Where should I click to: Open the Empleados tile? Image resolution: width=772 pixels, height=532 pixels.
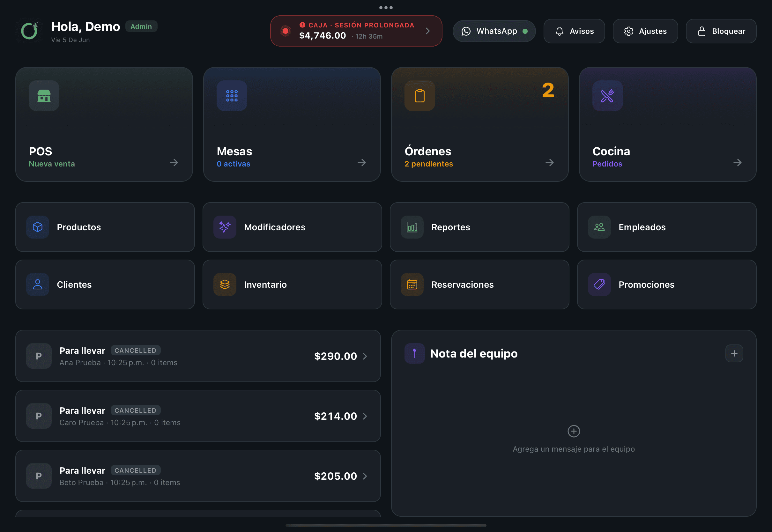(667, 227)
